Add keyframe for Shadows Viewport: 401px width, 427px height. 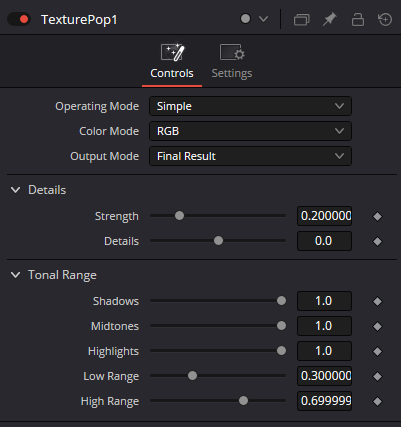pos(377,301)
